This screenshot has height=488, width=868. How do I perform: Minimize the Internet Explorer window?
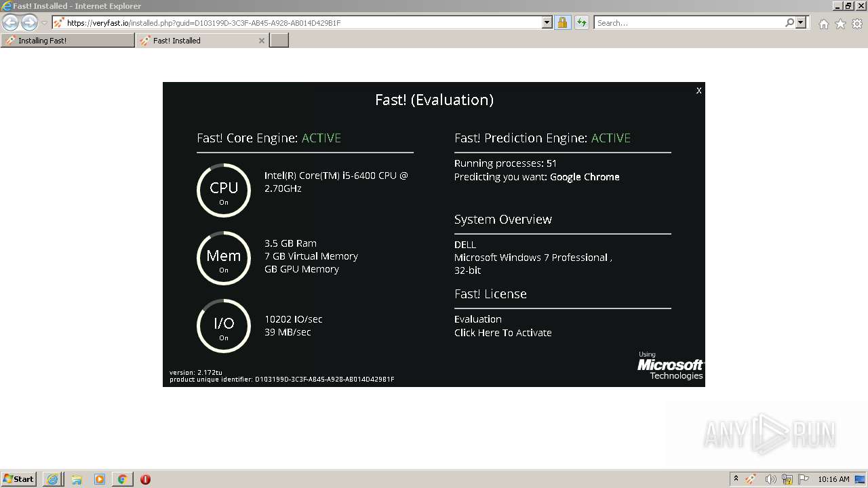point(838,6)
